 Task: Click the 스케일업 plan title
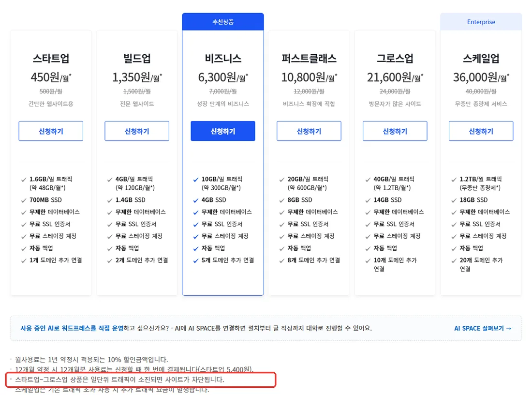click(481, 59)
